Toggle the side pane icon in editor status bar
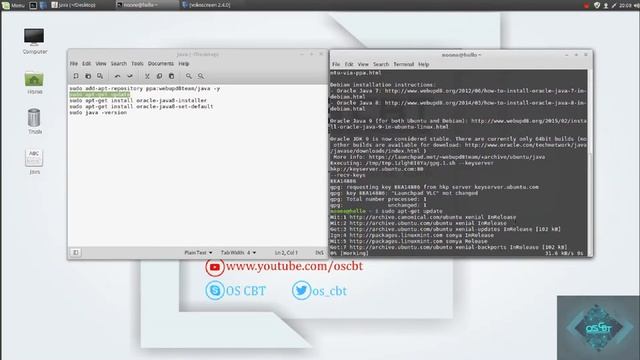Viewport: 640px width, 360px height. coord(76,253)
